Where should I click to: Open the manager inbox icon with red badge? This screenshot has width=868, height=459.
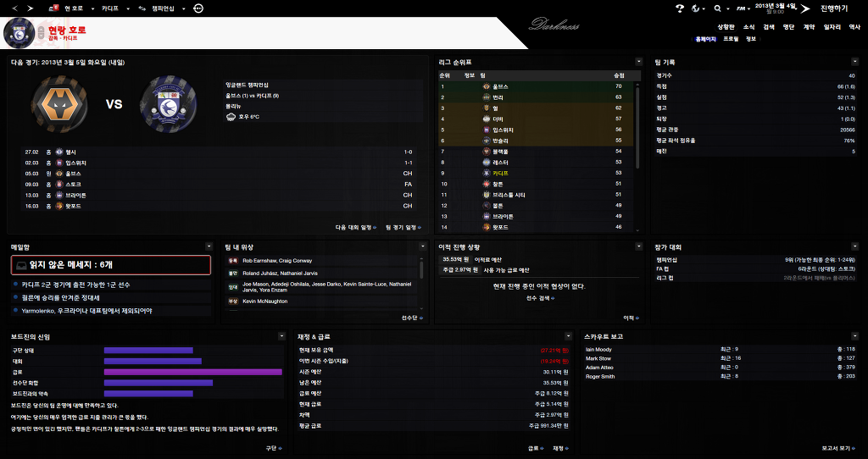(54, 8)
